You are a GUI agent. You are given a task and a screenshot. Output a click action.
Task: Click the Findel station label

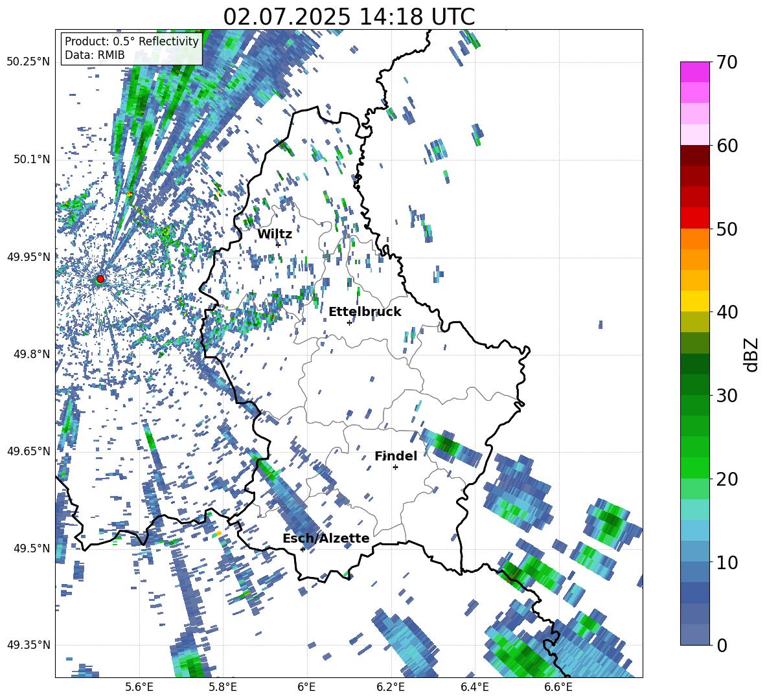click(396, 456)
